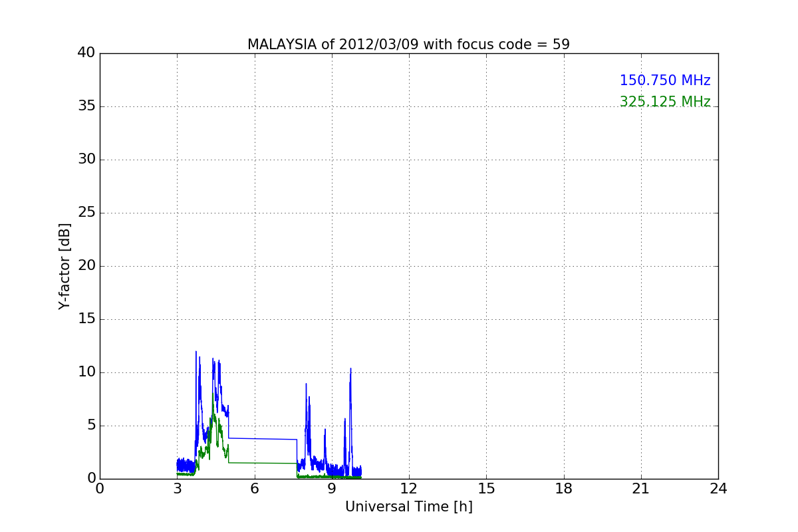Click the Y-factor [dB] axis label

point(65,266)
